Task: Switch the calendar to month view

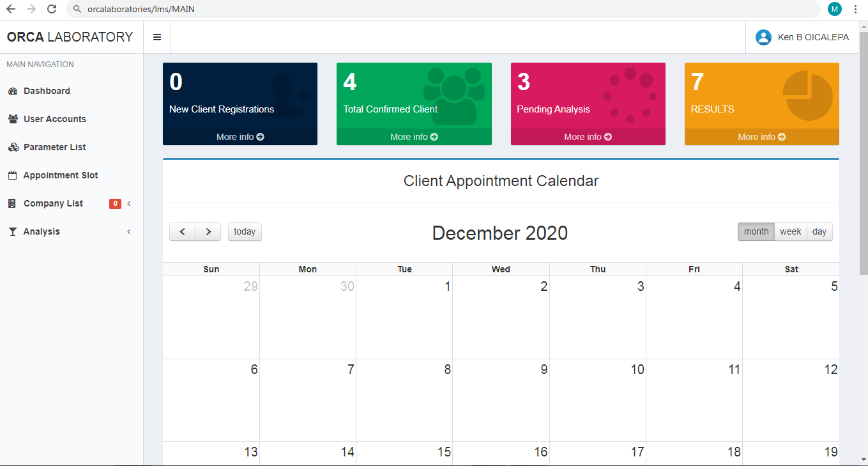Action: (756, 231)
